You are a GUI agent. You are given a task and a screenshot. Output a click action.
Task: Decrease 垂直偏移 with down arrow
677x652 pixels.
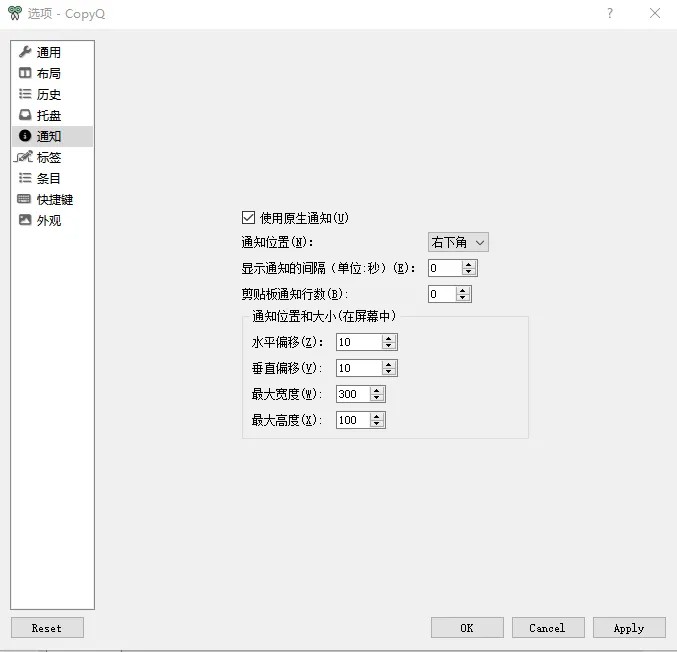click(389, 371)
